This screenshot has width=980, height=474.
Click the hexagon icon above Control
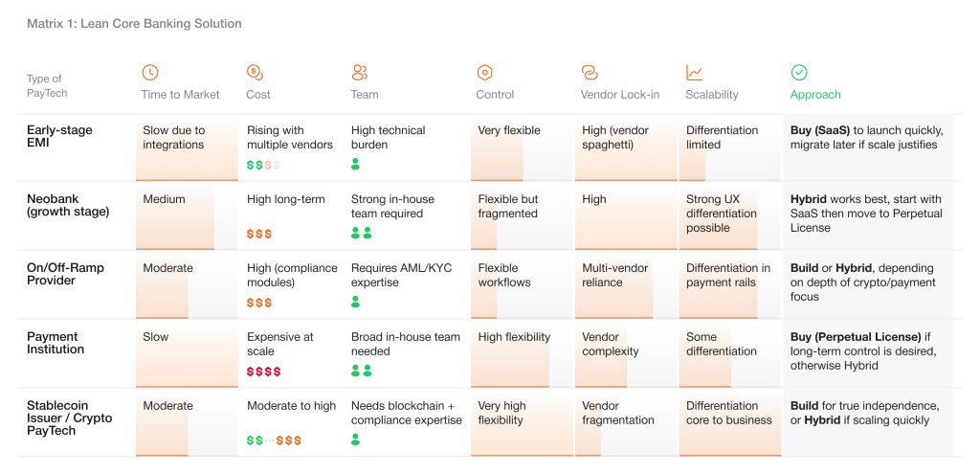pyautogui.click(x=484, y=73)
